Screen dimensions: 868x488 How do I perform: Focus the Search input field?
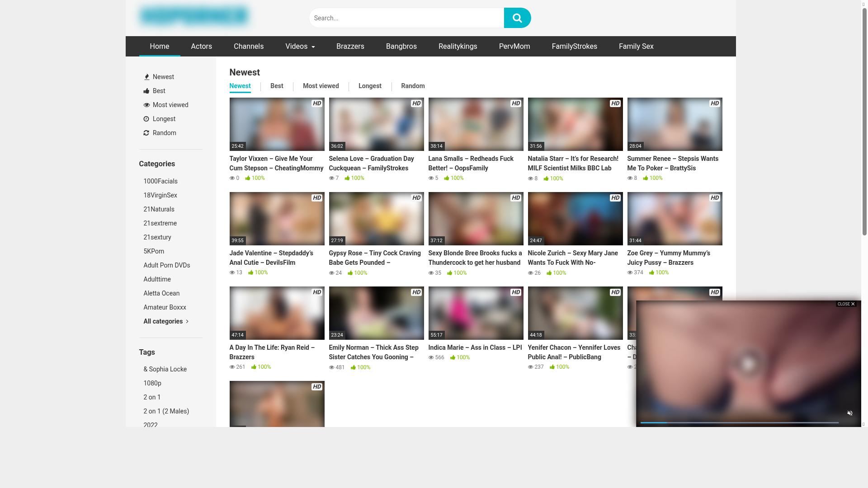pos(406,18)
